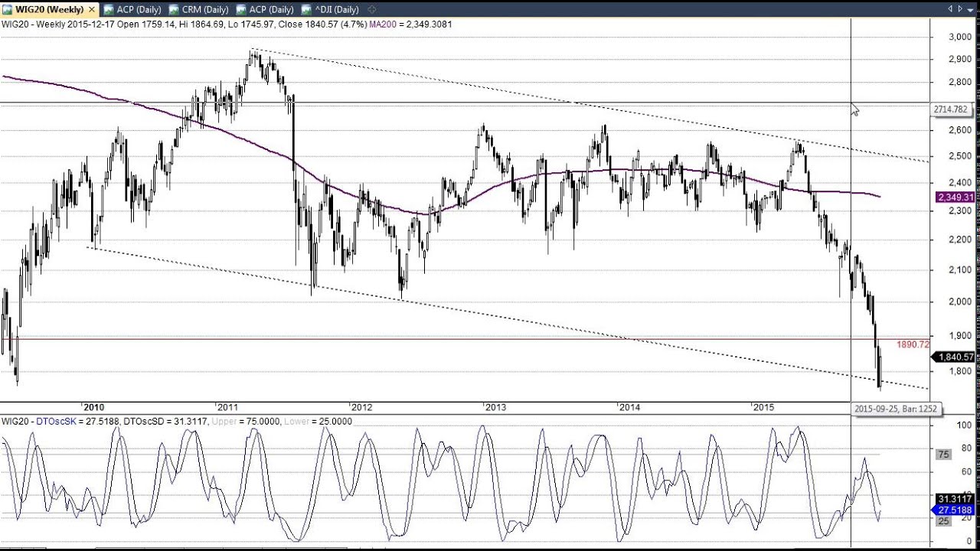Switch to the CRM (Daily) tab
This screenshot has height=551, width=980.
tap(199, 9)
